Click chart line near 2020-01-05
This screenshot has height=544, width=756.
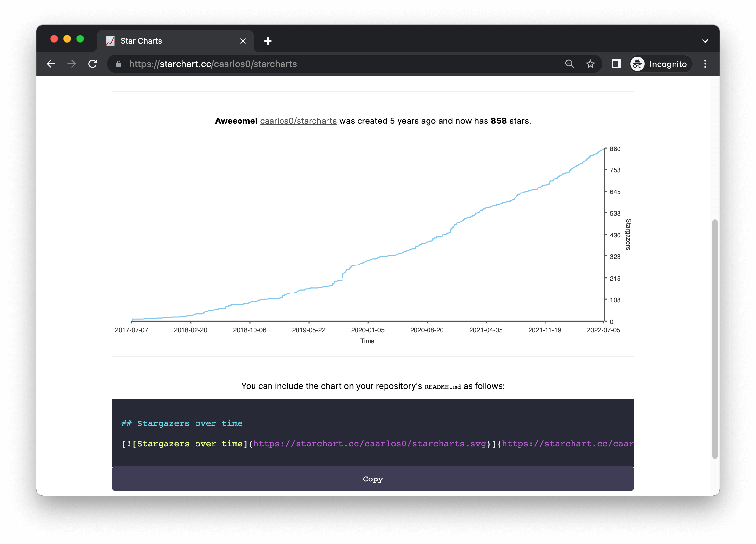(368, 260)
